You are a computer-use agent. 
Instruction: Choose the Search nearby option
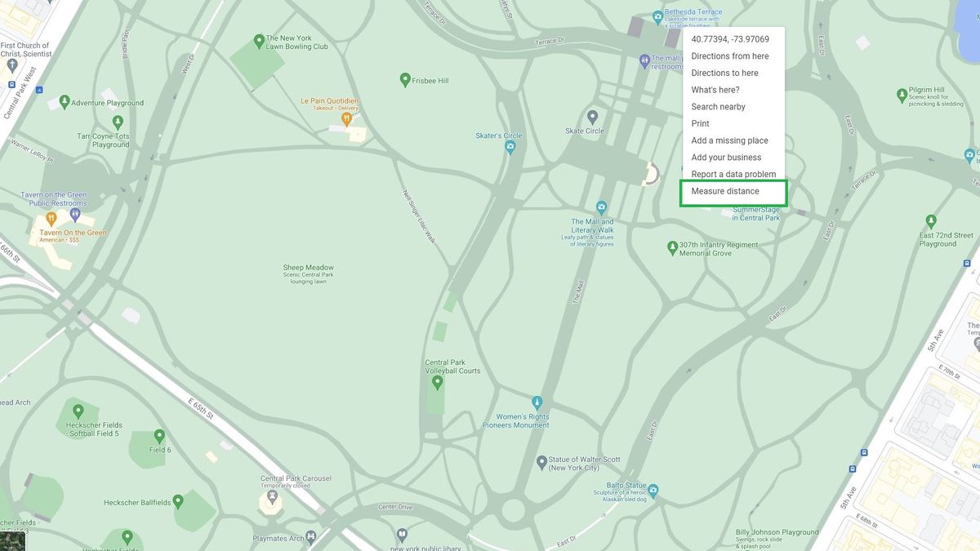[719, 106]
